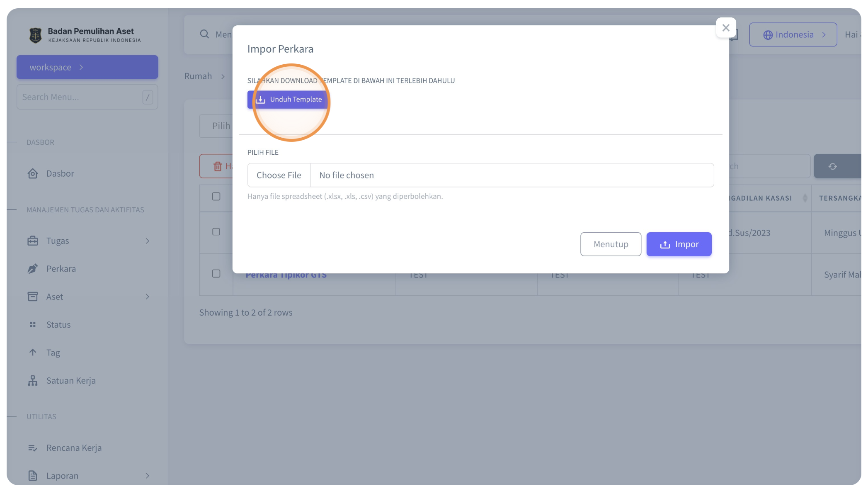Click the Impor upload button
This screenshot has width=868, height=496.
[679, 244]
